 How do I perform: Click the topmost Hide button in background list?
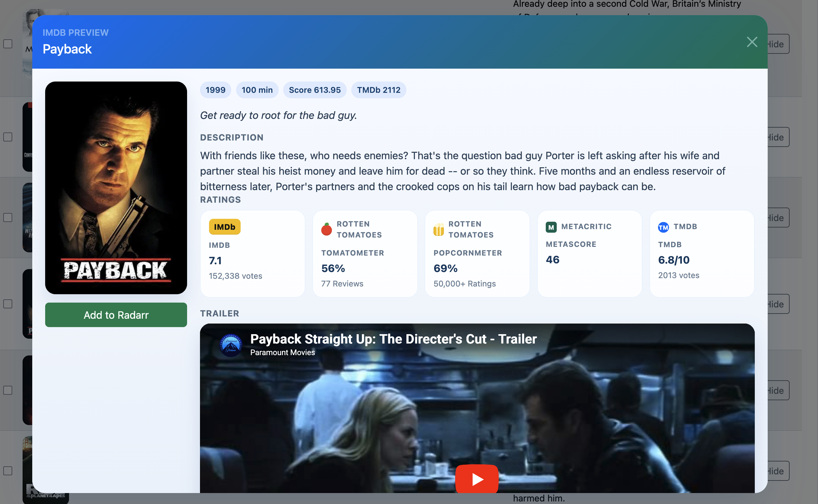pos(778,44)
